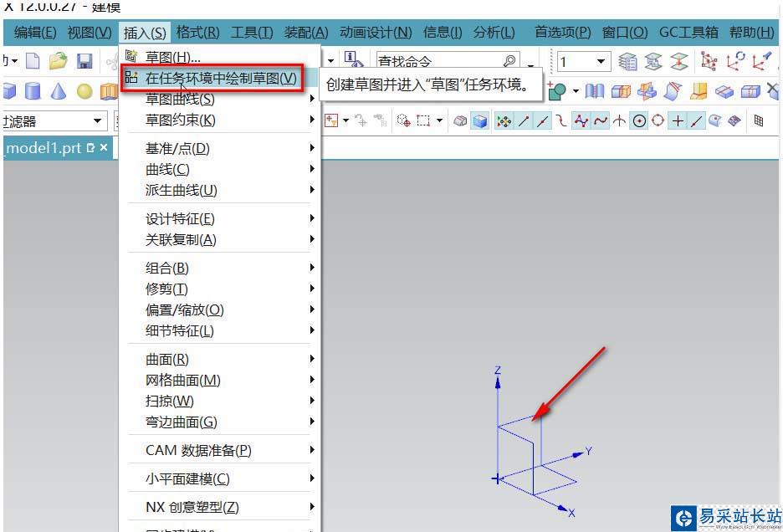Viewport: 783px width, 532px height.
Task: Click the split block icon next to book icon
Action: [621, 91]
